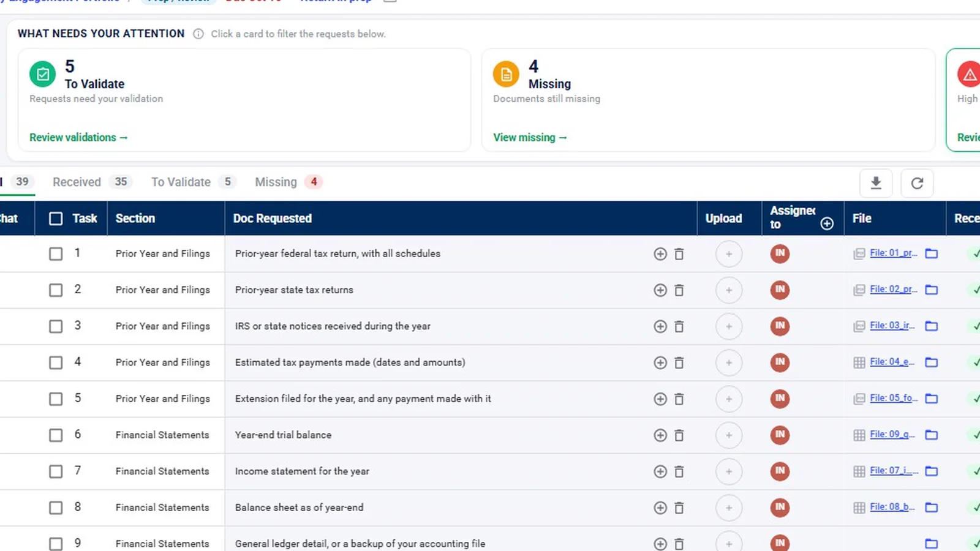980x551 pixels.
Task: Switch to the To Validate 5 tab
Action: pos(194,182)
